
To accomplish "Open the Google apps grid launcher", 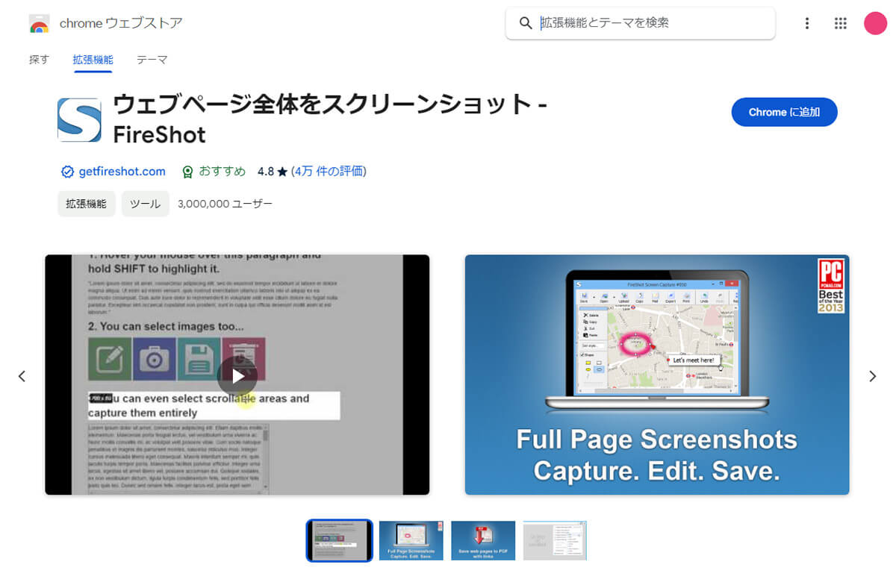I will [841, 23].
